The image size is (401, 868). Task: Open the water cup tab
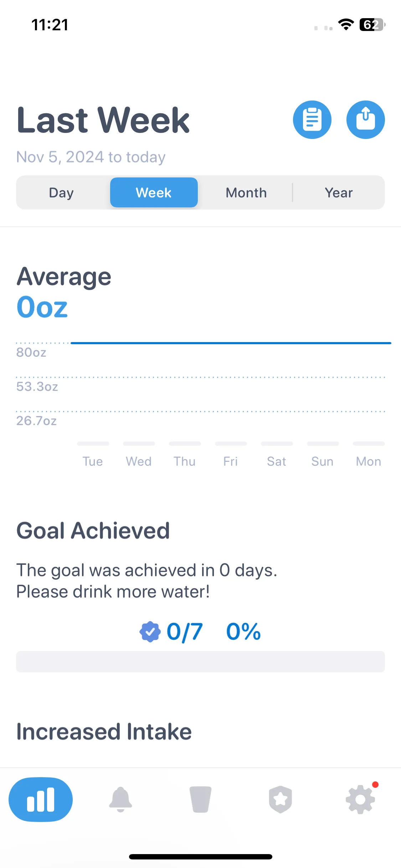point(200,800)
